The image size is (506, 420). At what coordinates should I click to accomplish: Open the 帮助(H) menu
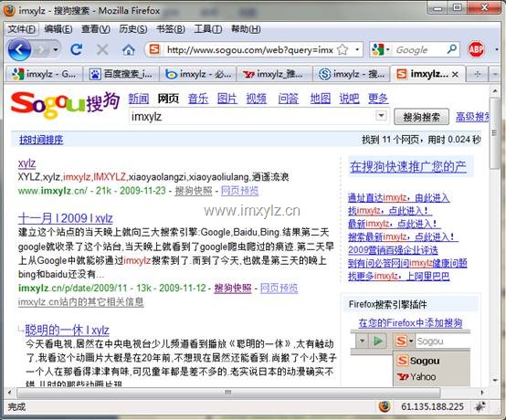pyautogui.click(x=246, y=29)
